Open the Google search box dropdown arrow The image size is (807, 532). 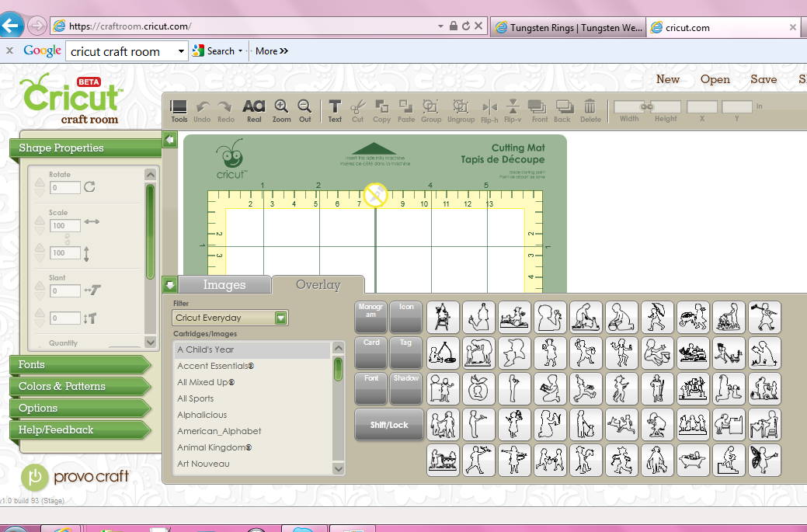181,51
